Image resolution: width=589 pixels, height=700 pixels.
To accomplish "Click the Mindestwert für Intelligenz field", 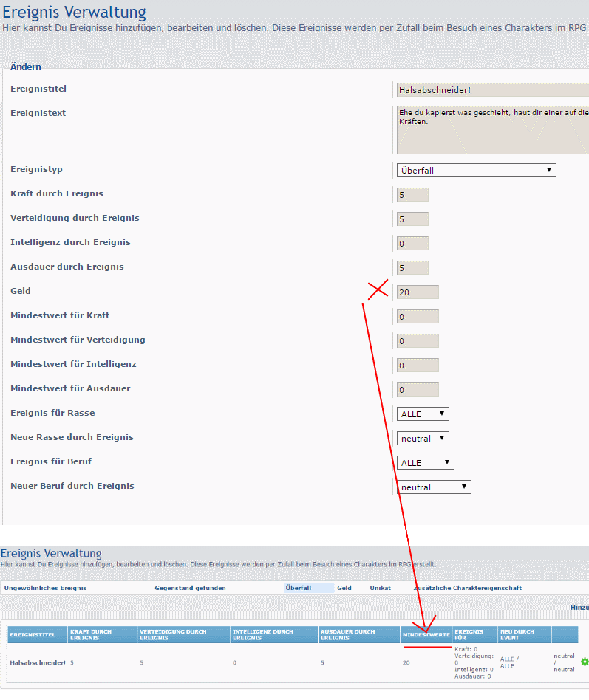I will [418, 366].
